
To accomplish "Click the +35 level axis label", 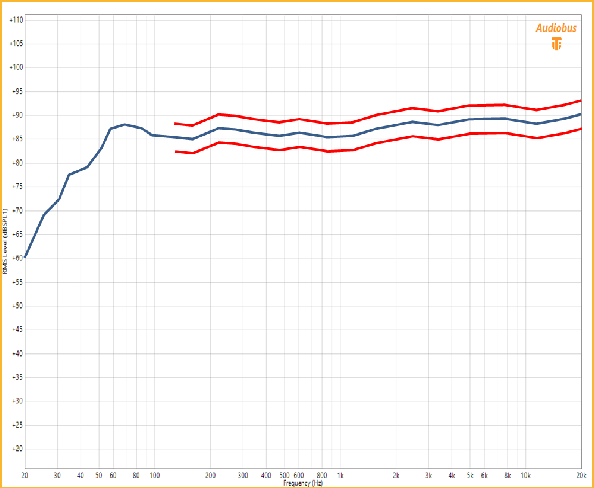I will 19,377.
